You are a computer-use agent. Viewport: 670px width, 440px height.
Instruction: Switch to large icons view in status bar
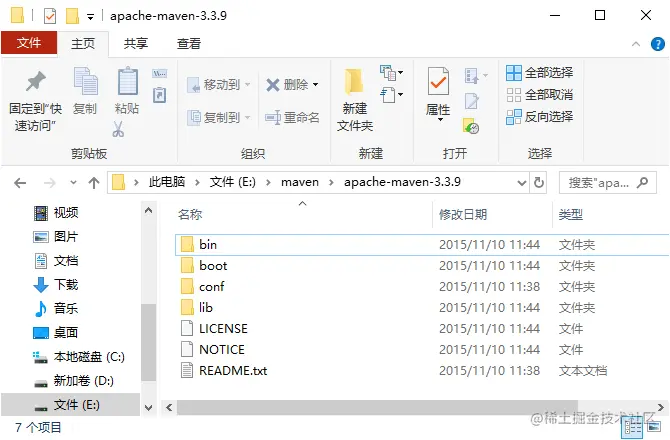[654, 427]
